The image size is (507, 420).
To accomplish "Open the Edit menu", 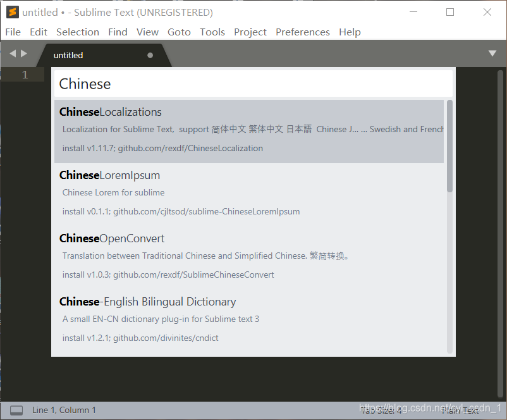I will (39, 32).
